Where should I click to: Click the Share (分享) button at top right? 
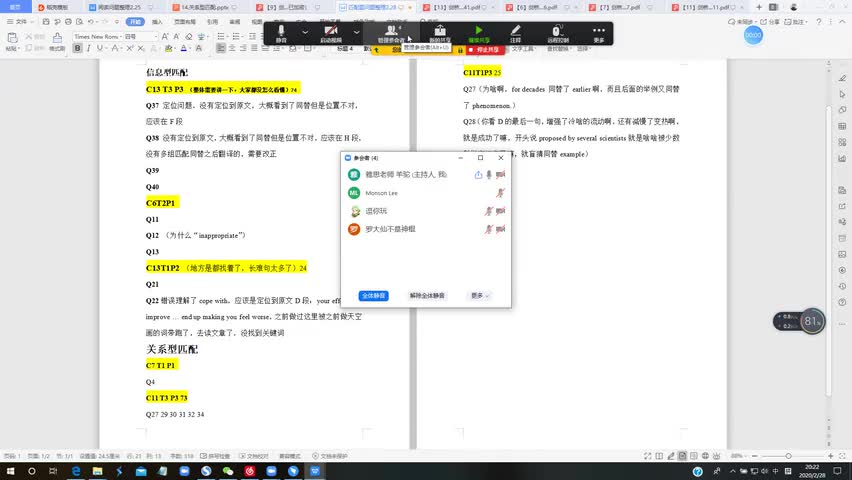[x=770, y=22]
